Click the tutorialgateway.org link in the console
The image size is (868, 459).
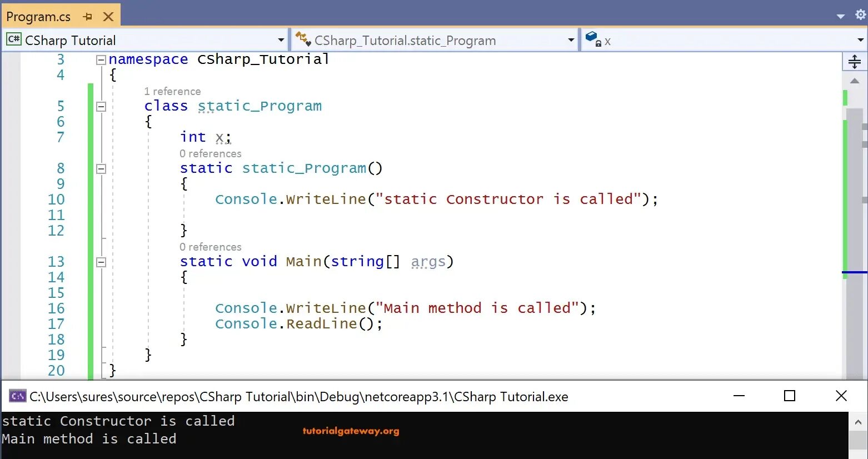(x=350, y=431)
